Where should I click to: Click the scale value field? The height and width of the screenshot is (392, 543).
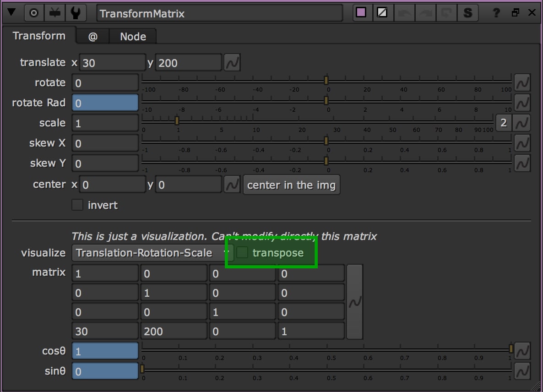[x=105, y=123]
